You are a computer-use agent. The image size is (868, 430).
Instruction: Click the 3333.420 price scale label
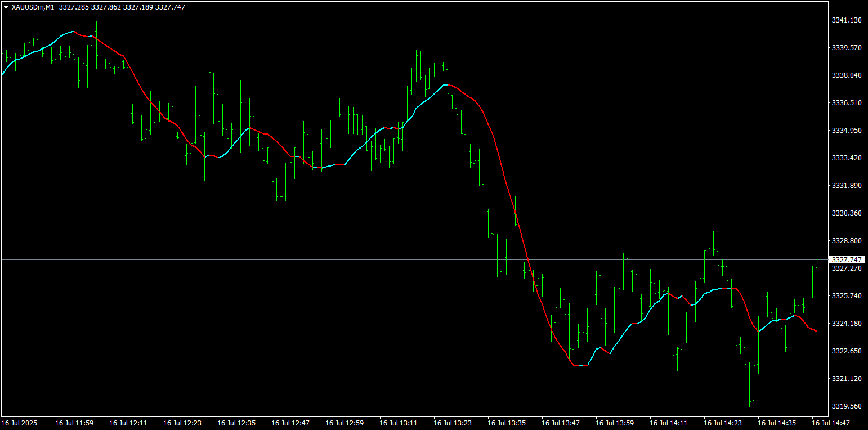pyautogui.click(x=847, y=158)
